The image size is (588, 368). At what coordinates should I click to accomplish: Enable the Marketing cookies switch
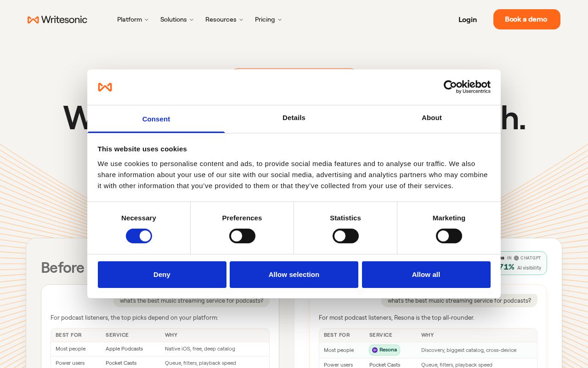pyautogui.click(x=449, y=236)
